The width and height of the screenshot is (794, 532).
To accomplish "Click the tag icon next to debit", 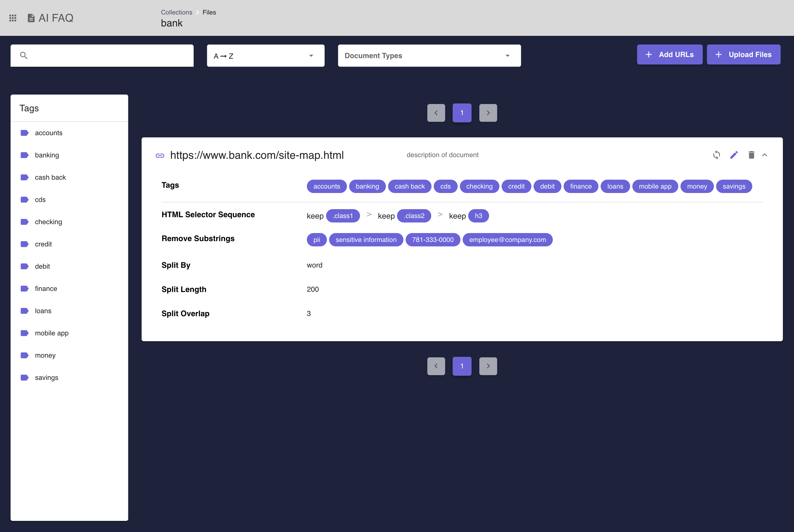I will click(x=24, y=266).
